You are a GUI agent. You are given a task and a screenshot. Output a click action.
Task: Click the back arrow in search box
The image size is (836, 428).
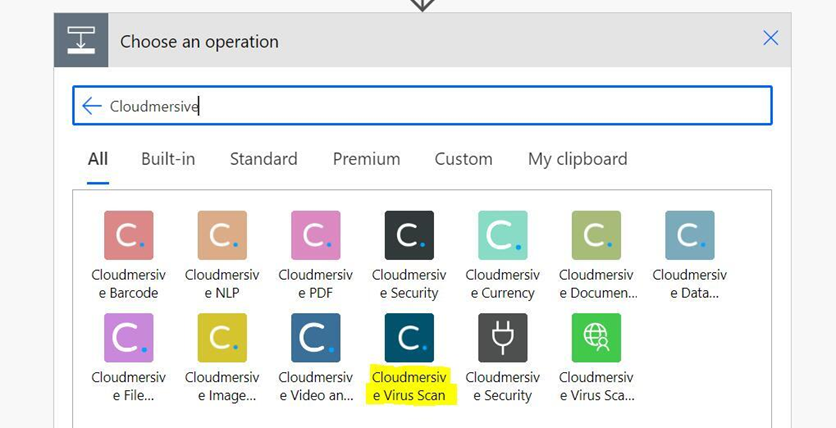(x=92, y=106)
